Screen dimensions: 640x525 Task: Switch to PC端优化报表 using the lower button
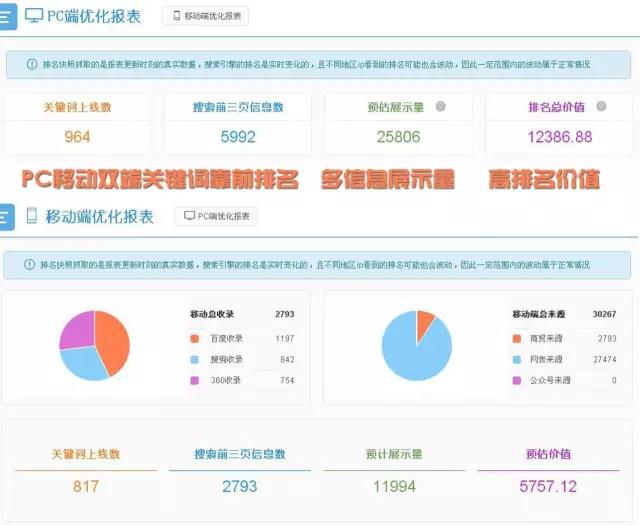coord(215,216)
